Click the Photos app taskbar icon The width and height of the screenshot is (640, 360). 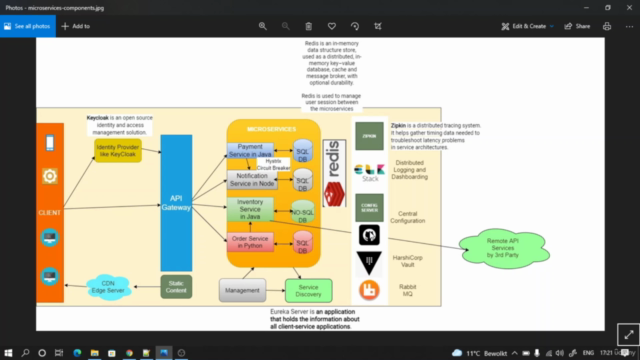164,353
